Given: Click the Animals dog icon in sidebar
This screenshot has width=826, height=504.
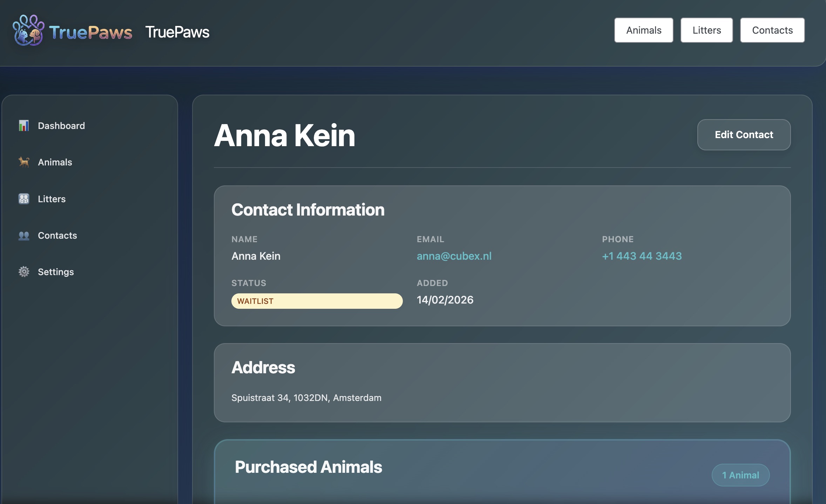Looking at the screenshot, I should (23, 162).
